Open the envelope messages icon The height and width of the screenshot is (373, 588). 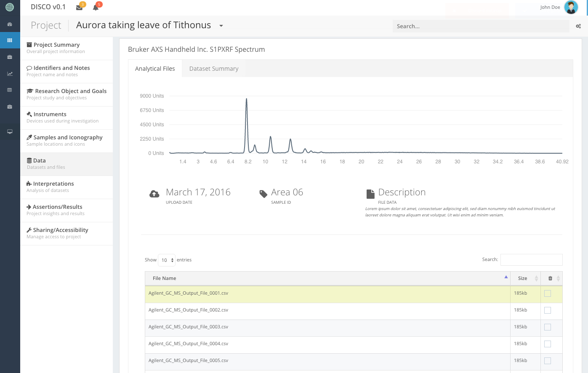click(79, 7)
